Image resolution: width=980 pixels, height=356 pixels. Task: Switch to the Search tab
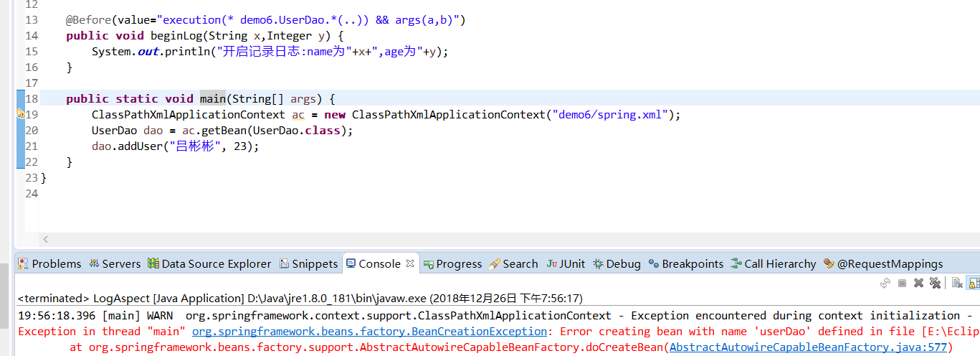coord(513,263)
